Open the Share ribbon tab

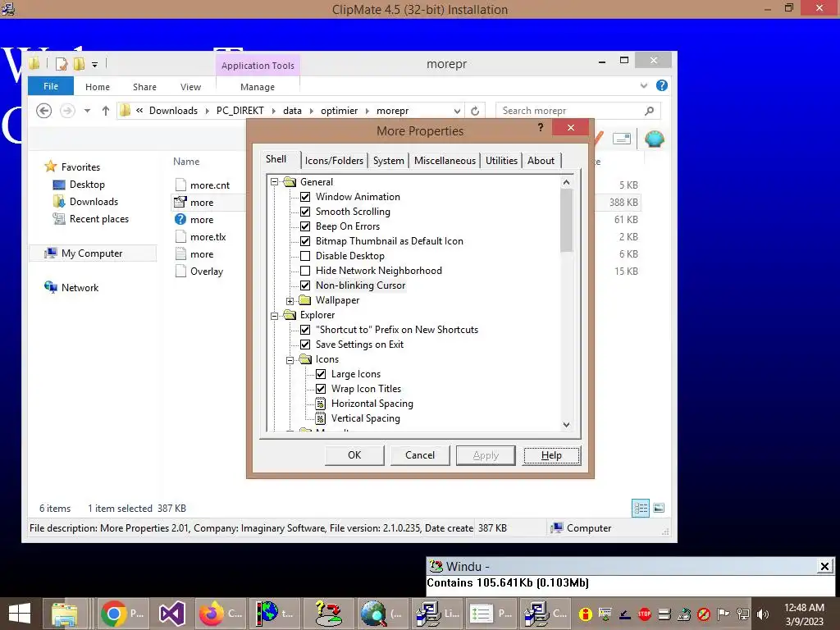coord(144,87)
